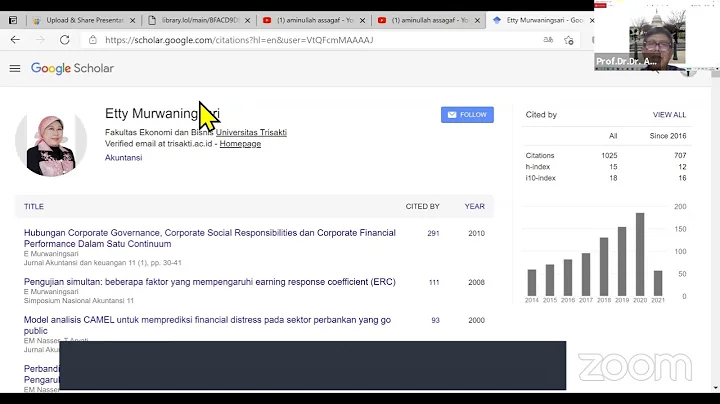Click the browser forward arrow
720x404 pixels.
(x=40, y=40)
